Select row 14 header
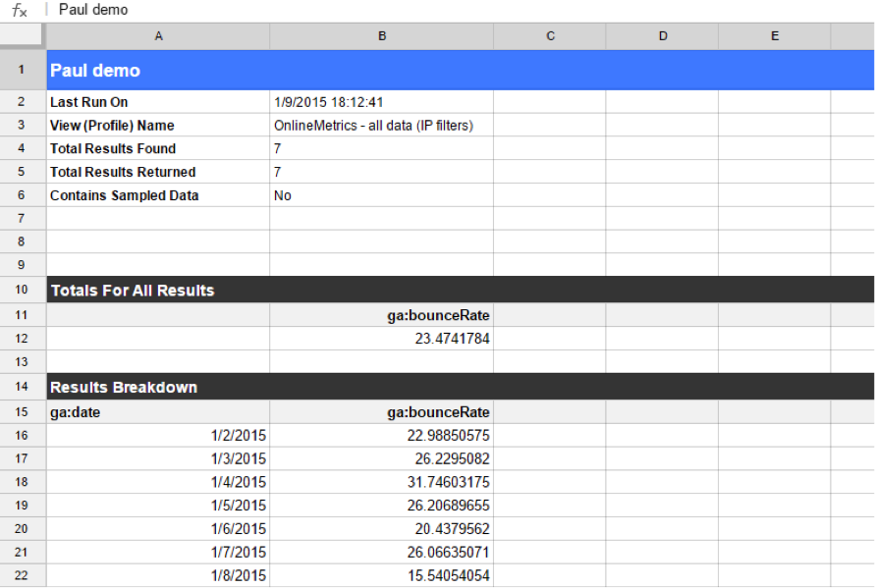This screenshot has height=588, width=875. click(23, 387)
